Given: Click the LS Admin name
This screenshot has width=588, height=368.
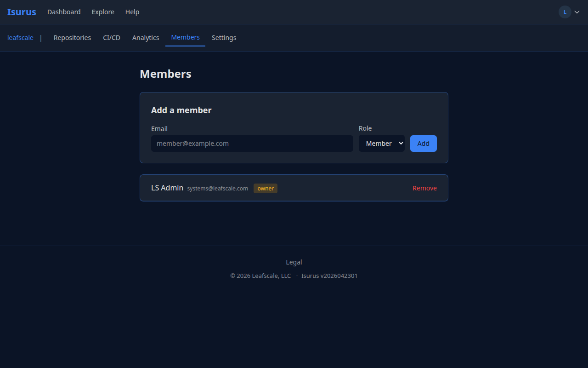Looking at the screenshot, I should pyautogui.click(x=167, y=188).
